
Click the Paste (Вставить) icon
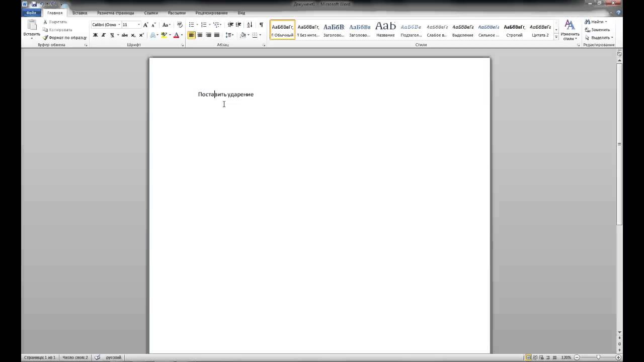(x=32, y=25)
